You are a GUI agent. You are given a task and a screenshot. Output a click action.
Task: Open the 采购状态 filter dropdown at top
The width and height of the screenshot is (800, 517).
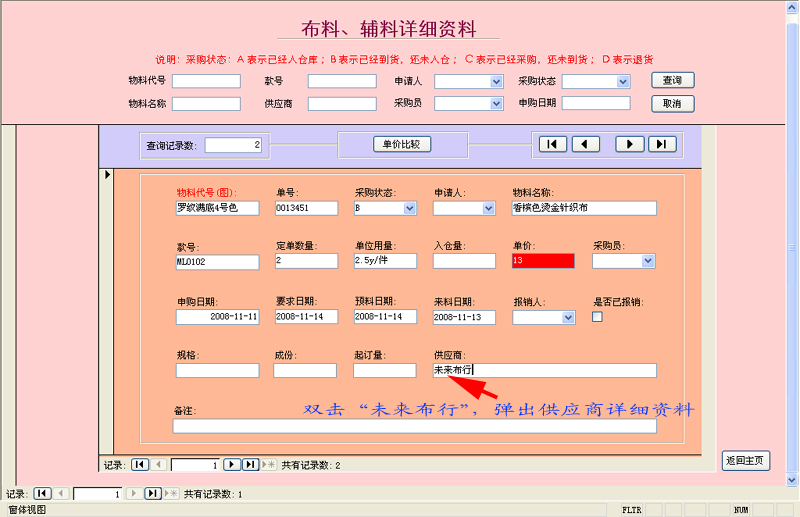coord(622,82)
